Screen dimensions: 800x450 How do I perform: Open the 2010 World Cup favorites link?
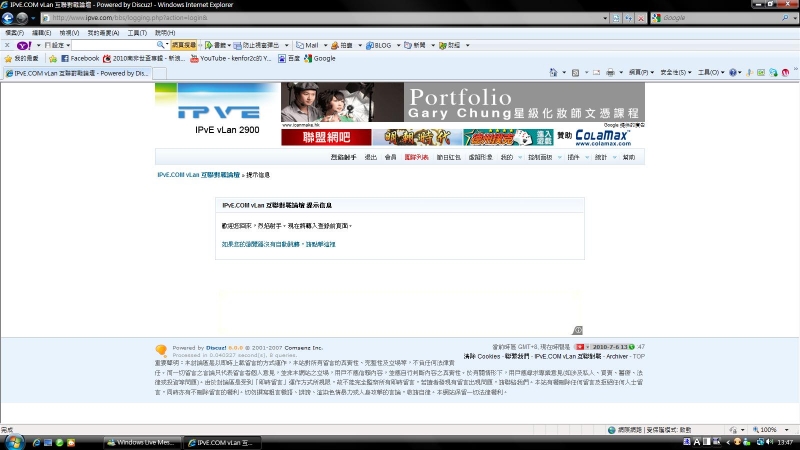coord(144,59)
